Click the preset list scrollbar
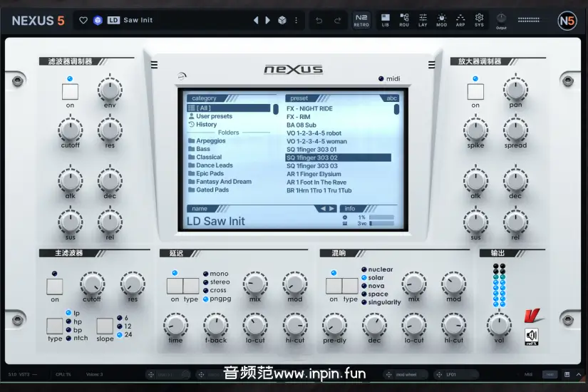The image size is (588, 392). [396, 109]
